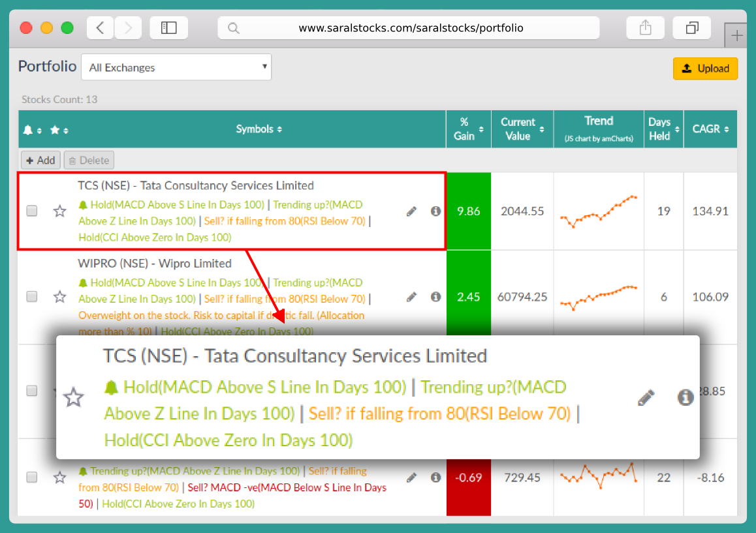Click the days held value 19
The image size is (756, 533).
663,211
